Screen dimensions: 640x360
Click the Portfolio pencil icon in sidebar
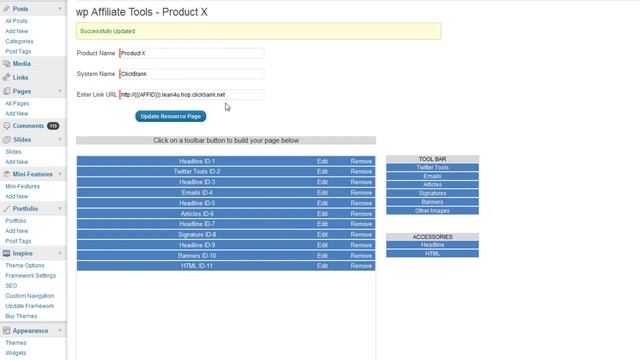coord(7,209)
